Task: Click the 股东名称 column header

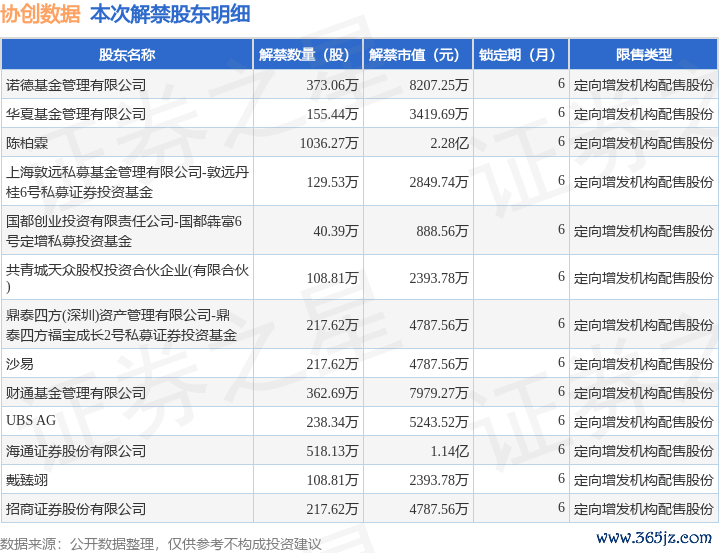Action: pyautogui.click(x=127, y=55)
